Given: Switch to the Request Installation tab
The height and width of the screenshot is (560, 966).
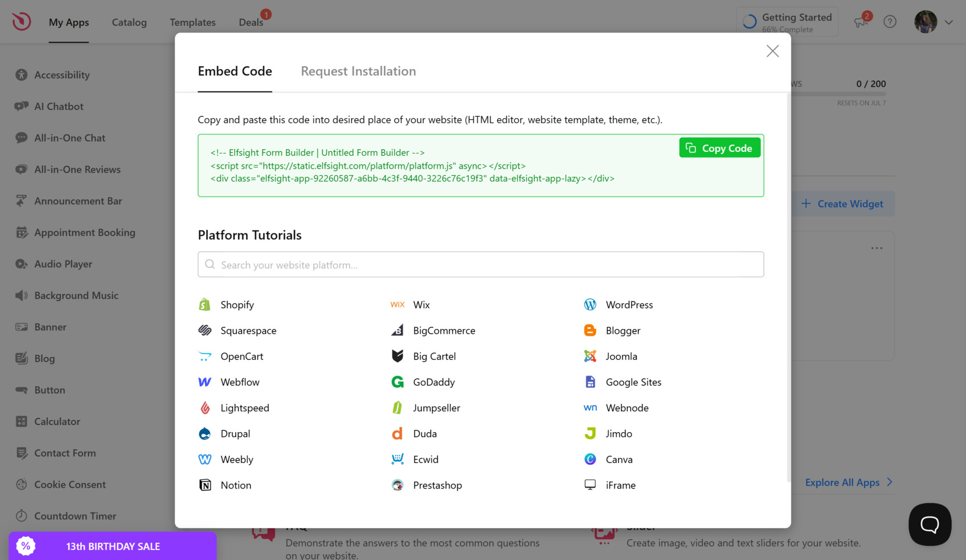Looking at the screenshot, I should 358,71.
